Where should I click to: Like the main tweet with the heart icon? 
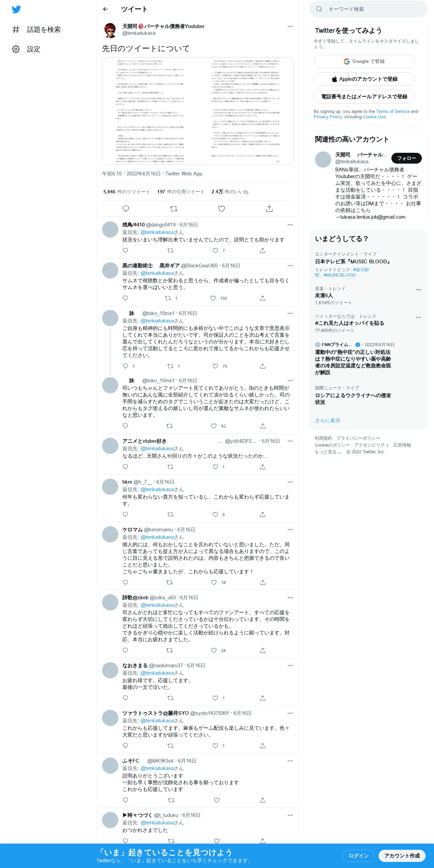pos(221,209)
